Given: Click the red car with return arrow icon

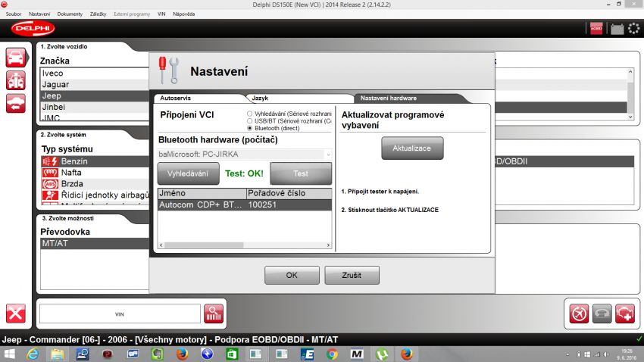Looking at the screenshot, I should click(x=16, y=103).
